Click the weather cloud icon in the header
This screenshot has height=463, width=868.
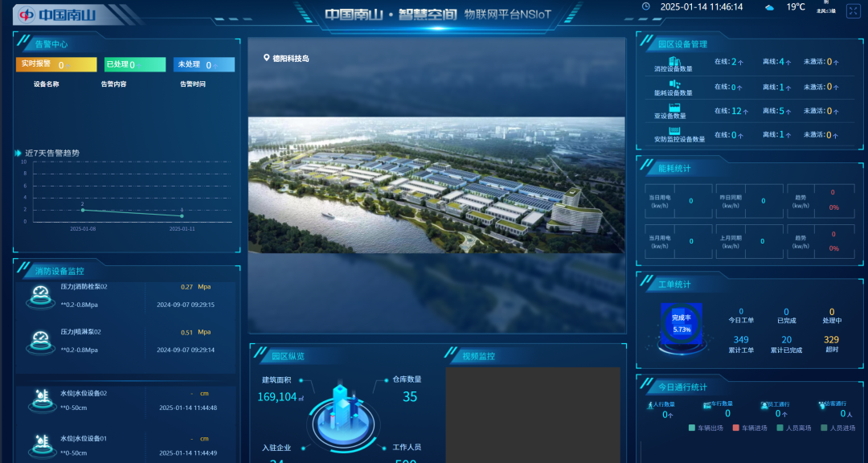pos(769,9)
